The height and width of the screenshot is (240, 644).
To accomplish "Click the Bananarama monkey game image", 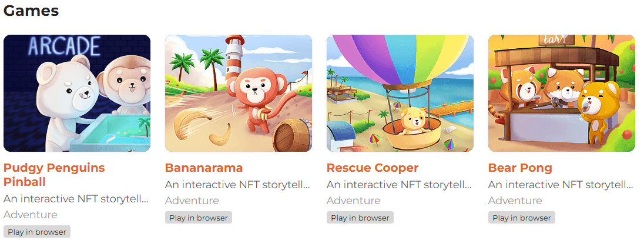I will [239, 93].
